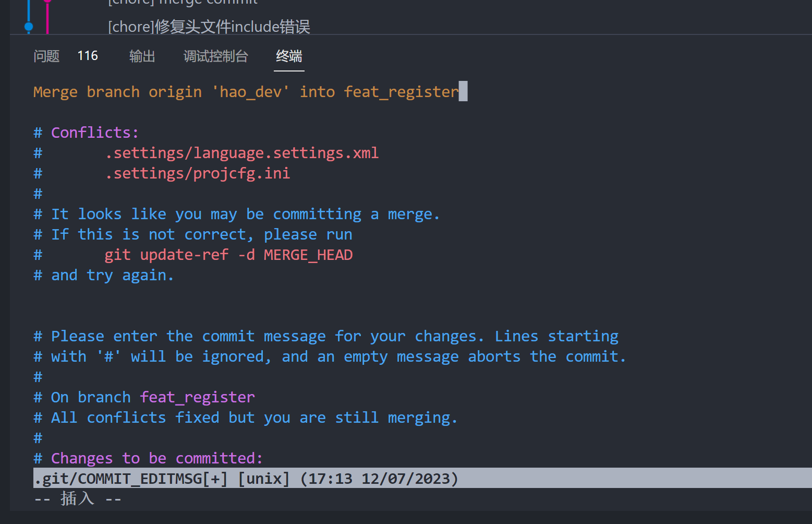Switch to the 输出 panel

tap(142, 56)
